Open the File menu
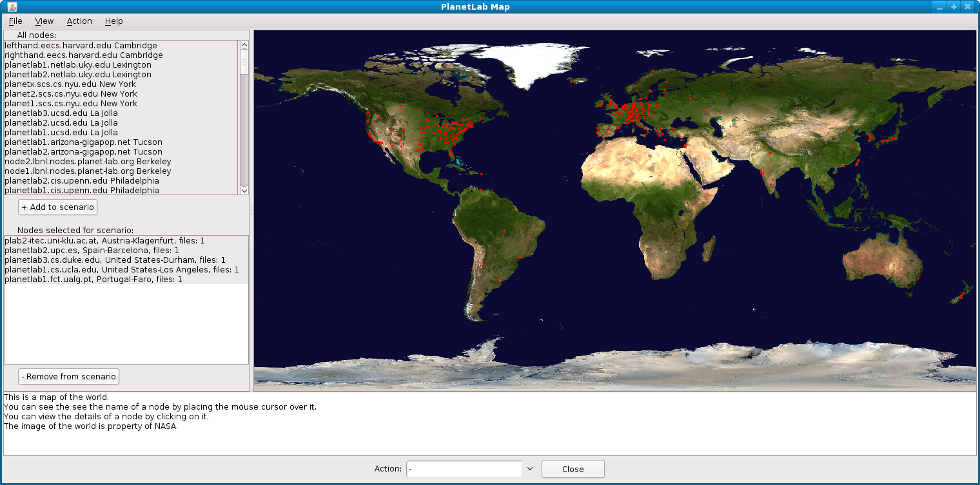 [15, 21]
